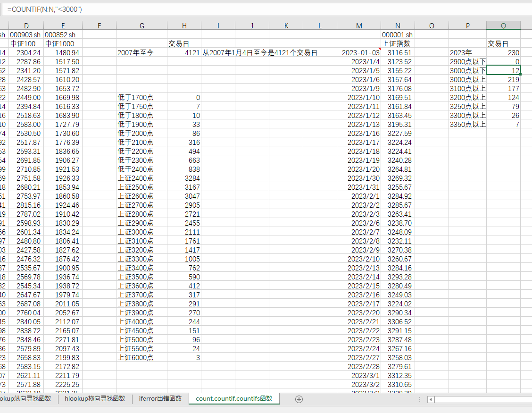The height and width of the screenshot is (413, 532).
Task: Click the horizontal scrollbar track
Action: [x=481, y=400]
